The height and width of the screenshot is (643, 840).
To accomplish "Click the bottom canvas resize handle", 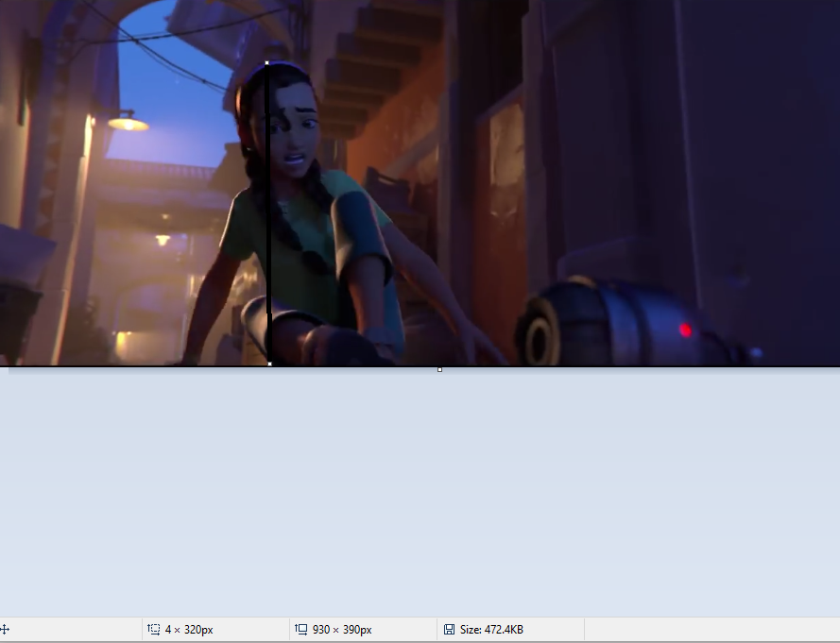I will [439, 369].
